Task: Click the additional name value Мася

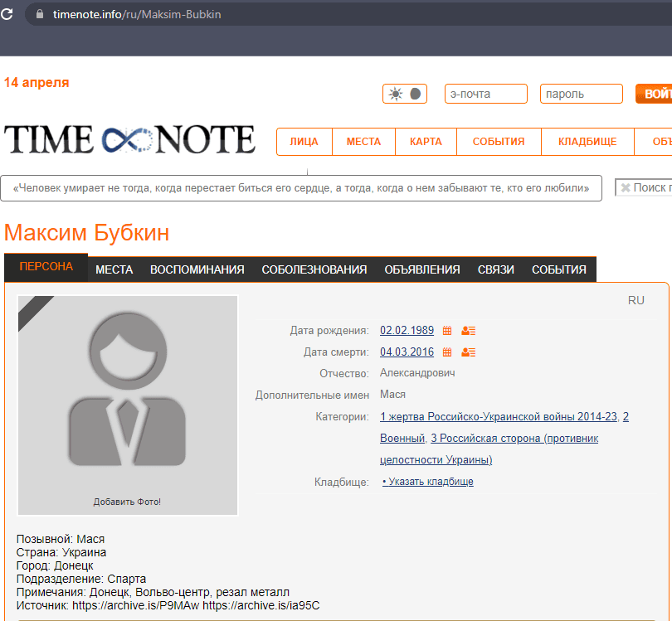Action: (x=392, y=394)
